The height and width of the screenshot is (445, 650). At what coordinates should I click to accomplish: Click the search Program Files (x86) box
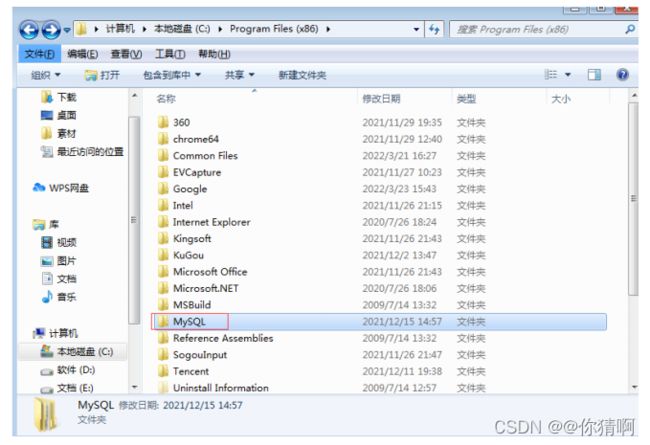click(x=543, y=29)
